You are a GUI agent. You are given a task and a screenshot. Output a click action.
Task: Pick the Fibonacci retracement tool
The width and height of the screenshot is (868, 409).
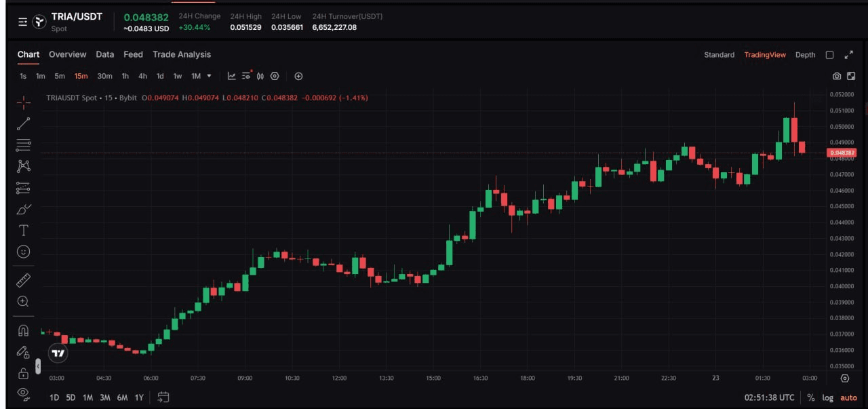pyautogui.click(x=24, y=145)
